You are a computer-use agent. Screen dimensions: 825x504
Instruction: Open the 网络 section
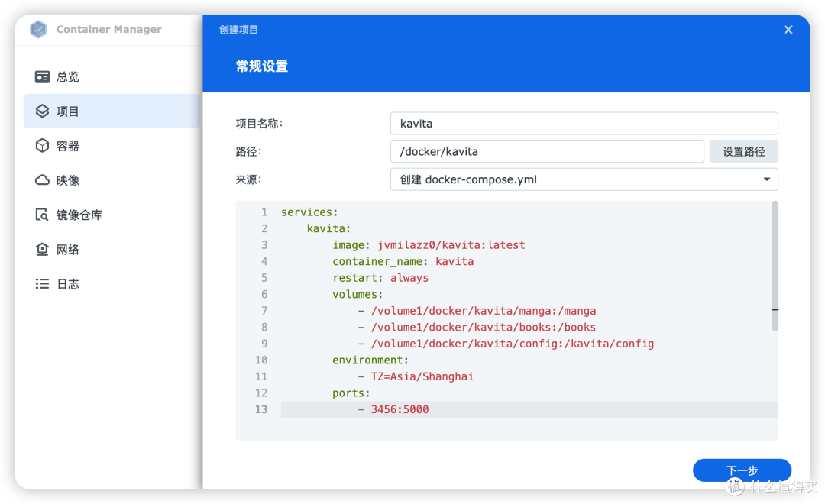[x=112, y=250]
